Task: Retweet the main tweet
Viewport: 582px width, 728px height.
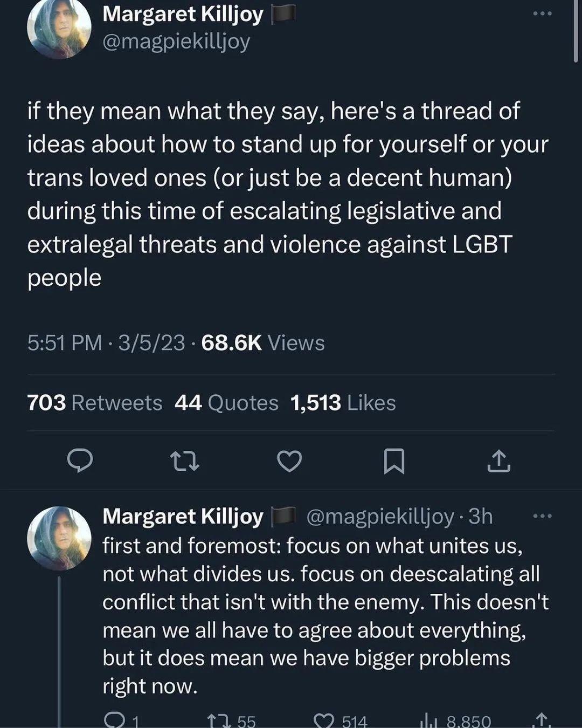Action: click(185, 461)
